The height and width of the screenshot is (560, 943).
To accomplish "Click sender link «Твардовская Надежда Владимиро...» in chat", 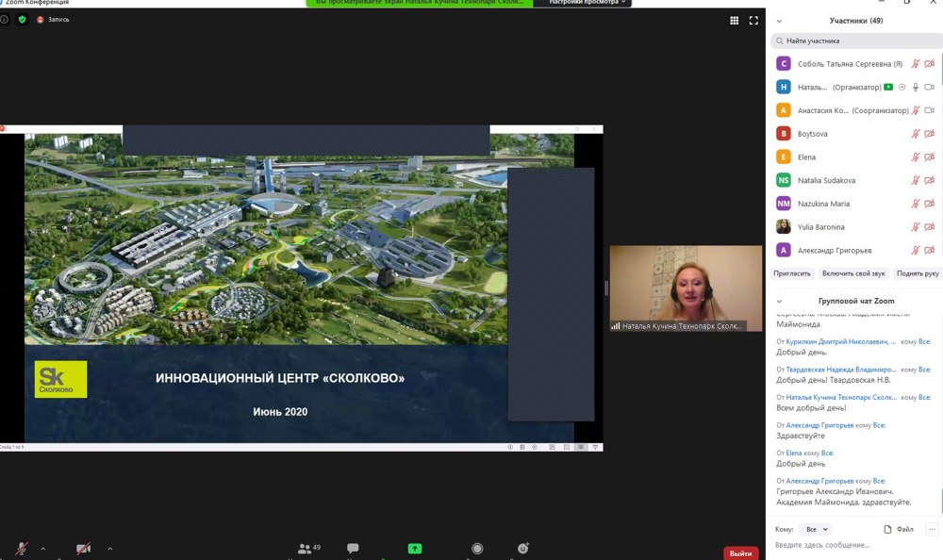I will pyautogui.click(x=841, y=370).
